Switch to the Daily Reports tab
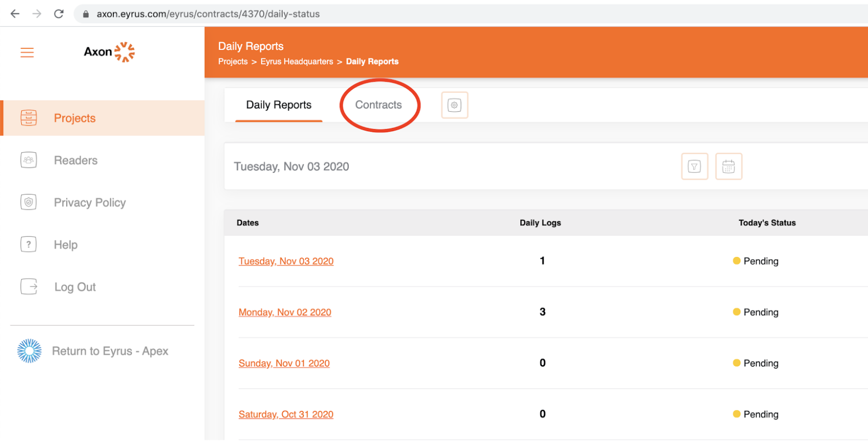 279,105
